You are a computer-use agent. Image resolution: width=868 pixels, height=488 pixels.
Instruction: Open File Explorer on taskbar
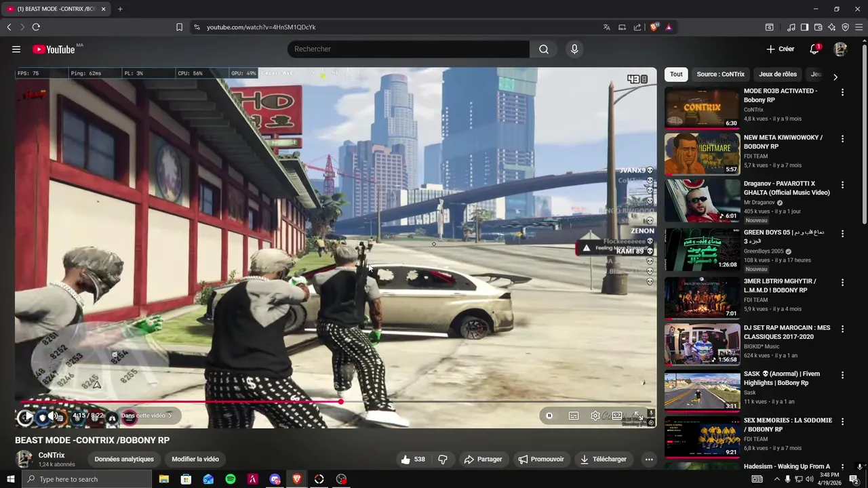click(x=163, y=479)
